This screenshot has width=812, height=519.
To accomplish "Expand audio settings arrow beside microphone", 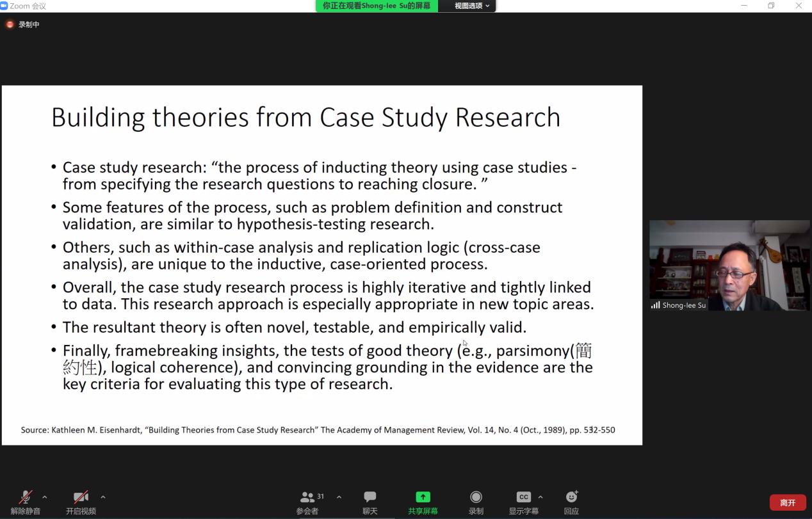I will (45, 497).
